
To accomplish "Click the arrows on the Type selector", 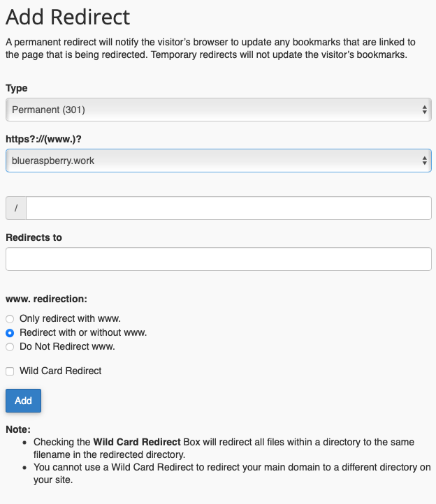I will coord(425,110).
